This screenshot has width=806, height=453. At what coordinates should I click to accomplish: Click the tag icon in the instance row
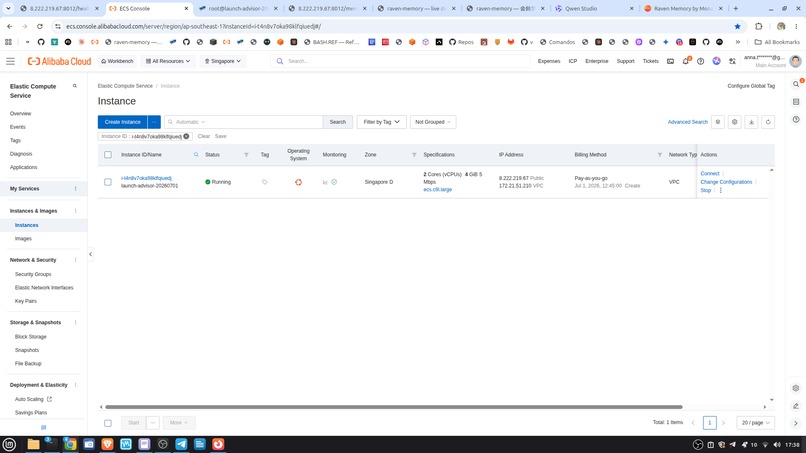[265, 182]
